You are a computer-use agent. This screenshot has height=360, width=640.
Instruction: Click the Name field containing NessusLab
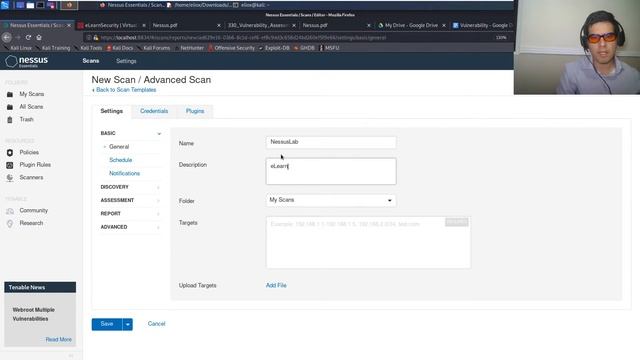click(x=331, y=142)
